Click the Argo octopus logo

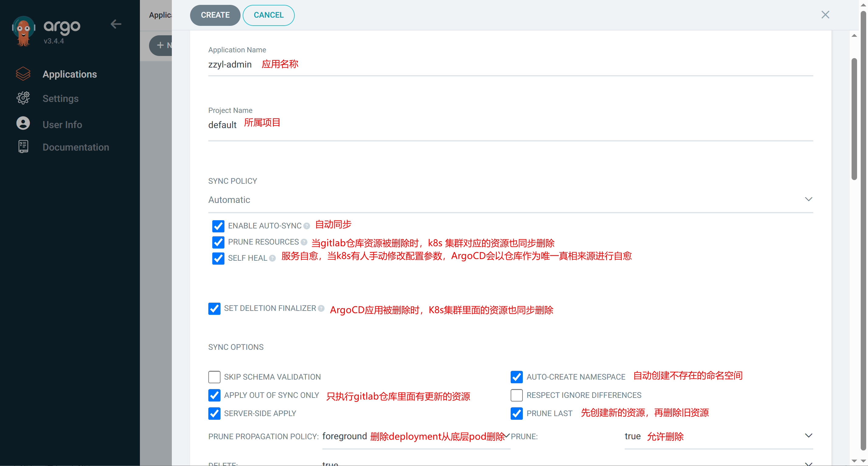(x=24, y=31)
